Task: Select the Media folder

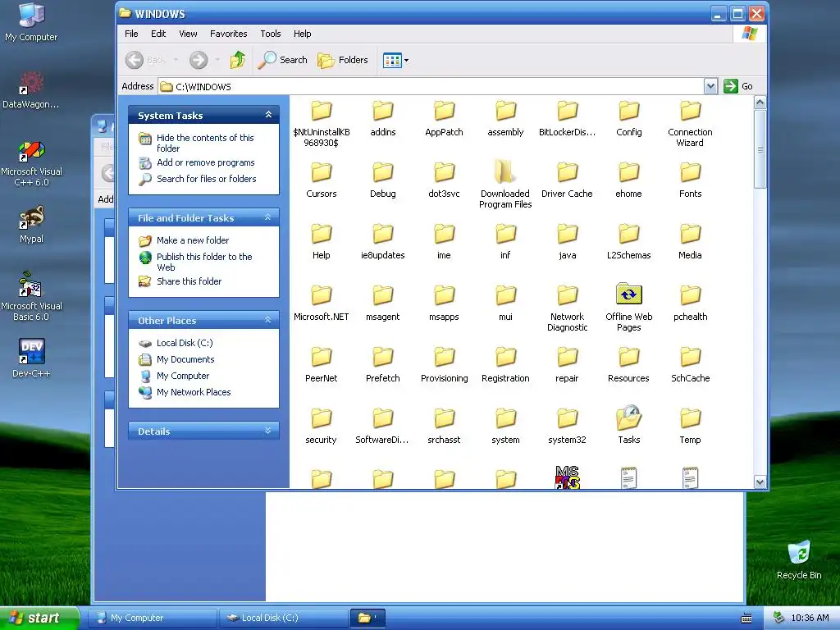Action: (x=690, y=242)
